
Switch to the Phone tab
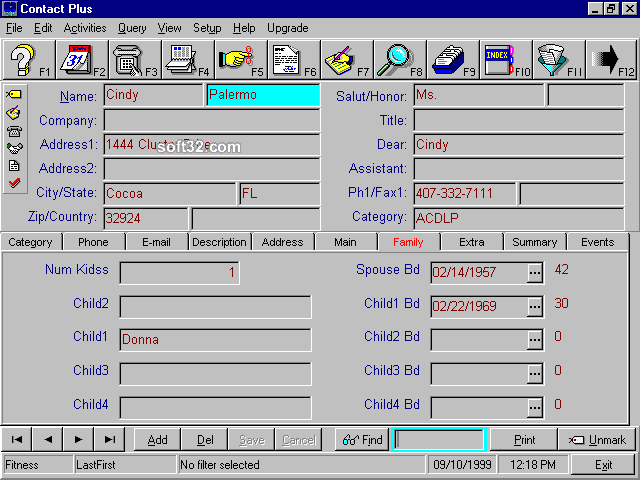coord(93,242)
